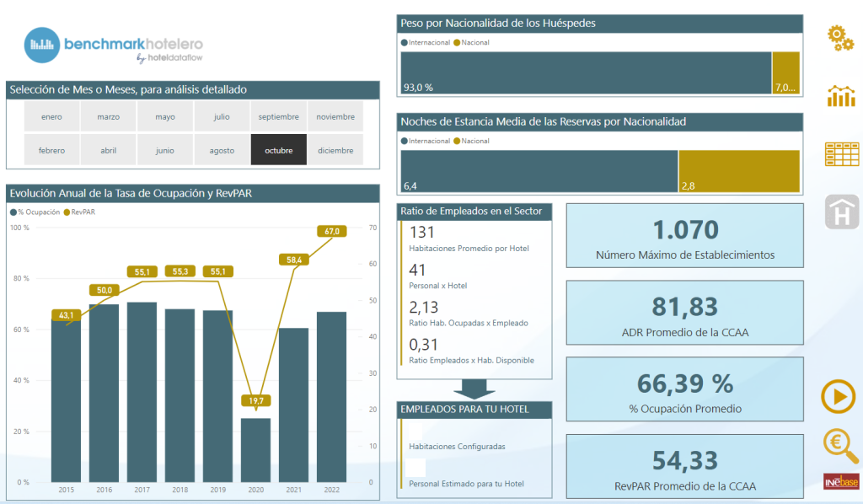Select septiembre month button
This screenshot has width=863, height=504.
pyautogui.click(x=278, y=116)
